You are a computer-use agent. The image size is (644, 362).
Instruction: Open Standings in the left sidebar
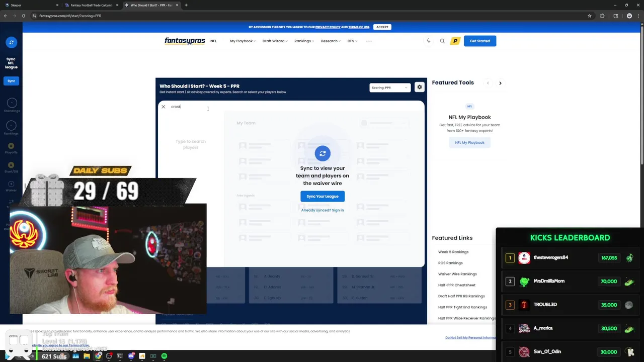pyautogui.click(x=11, y=106)
